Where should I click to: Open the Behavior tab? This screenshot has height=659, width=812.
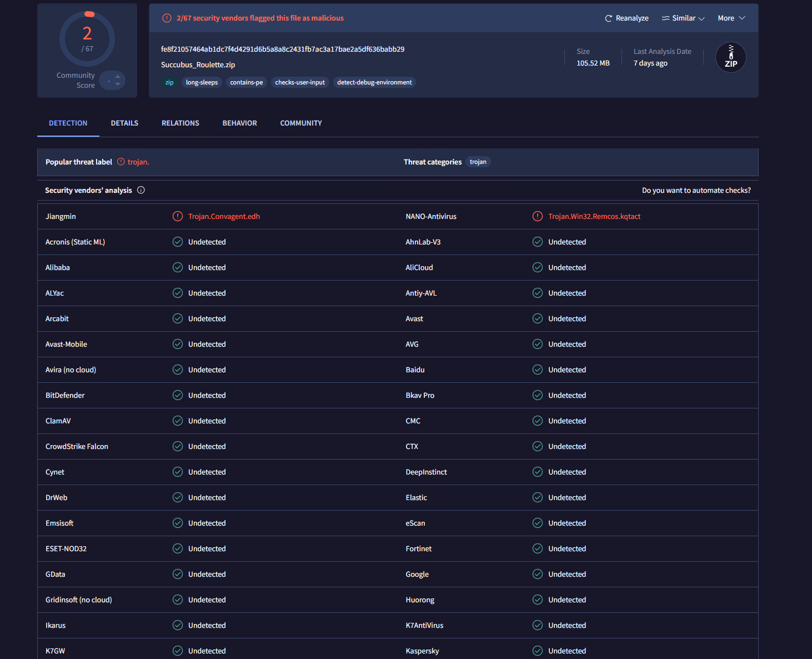tap(239, 123)
